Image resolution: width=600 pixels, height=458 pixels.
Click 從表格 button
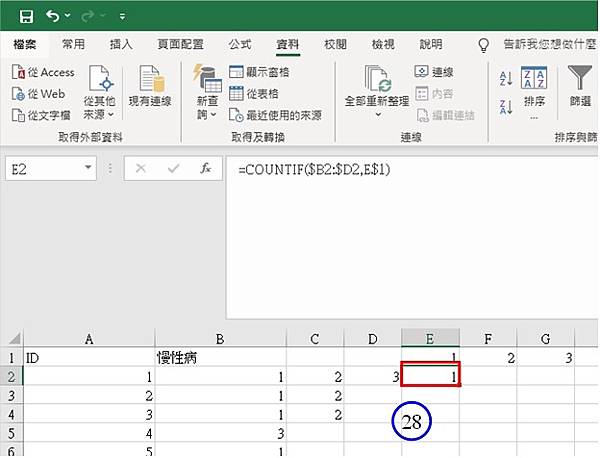[254, 94]
